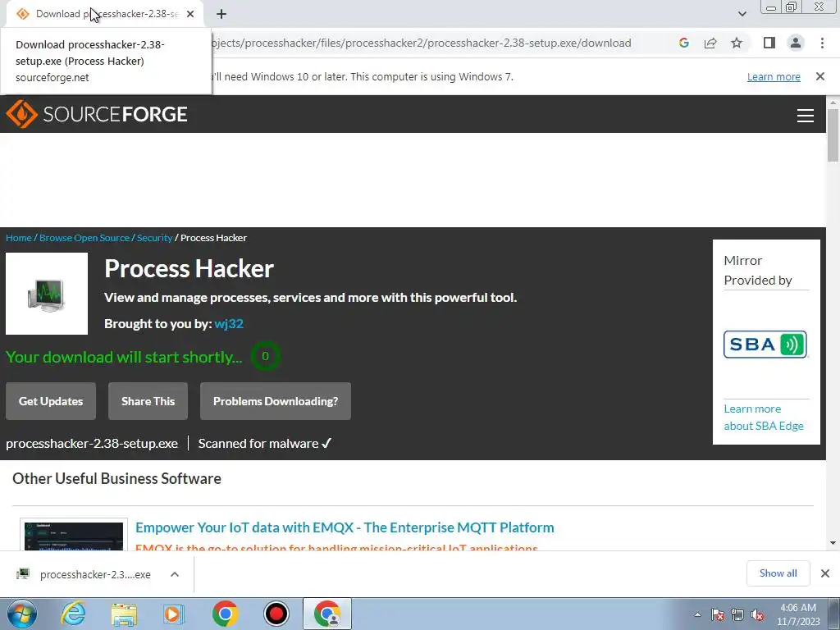Close the Download processhacker tab
The image size is (840, 630).
190,14
